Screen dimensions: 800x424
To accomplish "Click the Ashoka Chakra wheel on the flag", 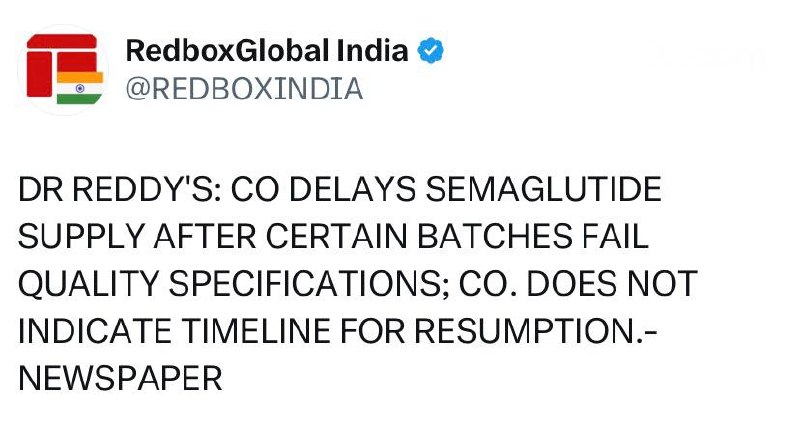I will coord(80,88).
